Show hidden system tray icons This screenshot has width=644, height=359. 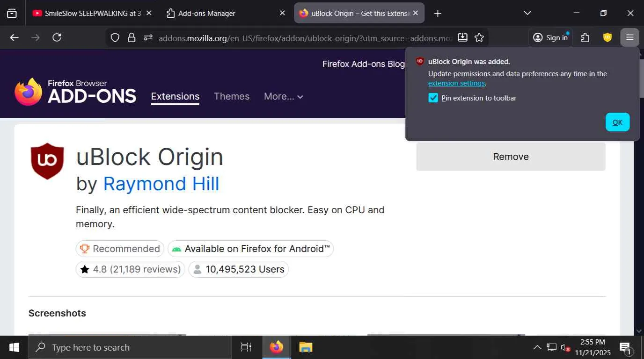(x=537, y=347)
